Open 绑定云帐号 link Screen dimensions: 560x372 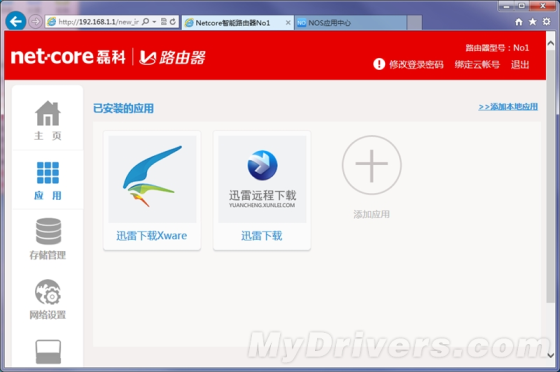[477, 65]
